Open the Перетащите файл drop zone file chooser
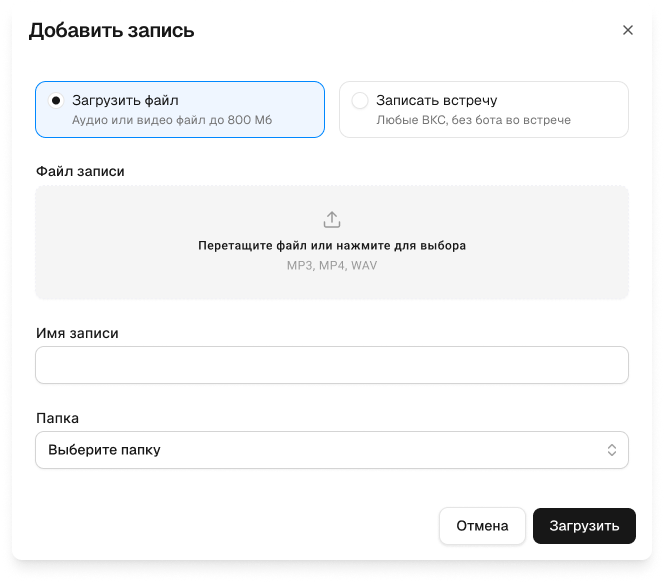Image resolution: width=664 pixels, height=582 pixels. (332, 242)
